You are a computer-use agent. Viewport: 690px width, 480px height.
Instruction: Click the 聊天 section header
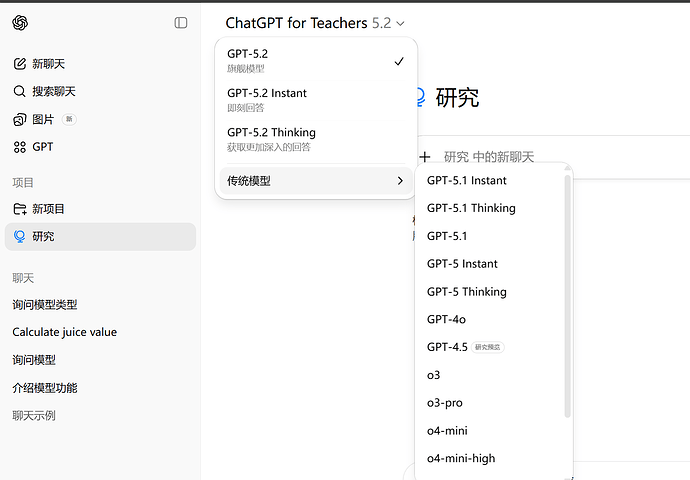click(23, 278)
